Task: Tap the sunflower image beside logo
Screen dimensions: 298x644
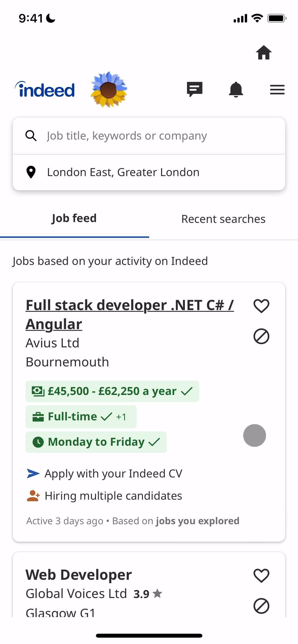Action: (109, 90)
